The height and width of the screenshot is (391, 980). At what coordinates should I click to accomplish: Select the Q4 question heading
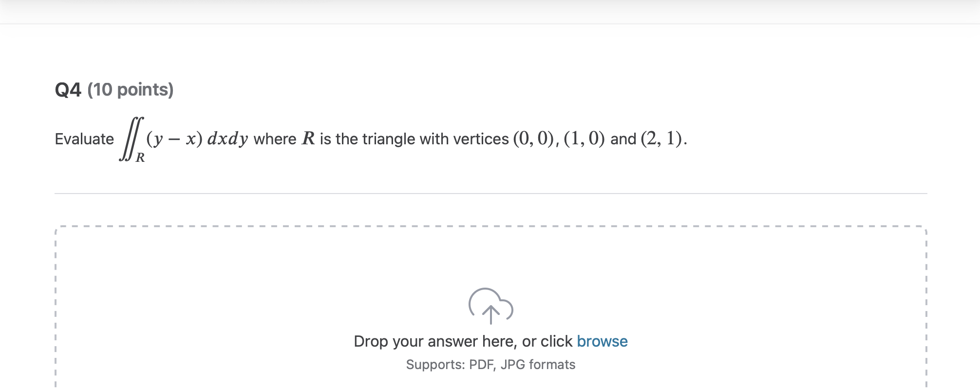point(68,89)
